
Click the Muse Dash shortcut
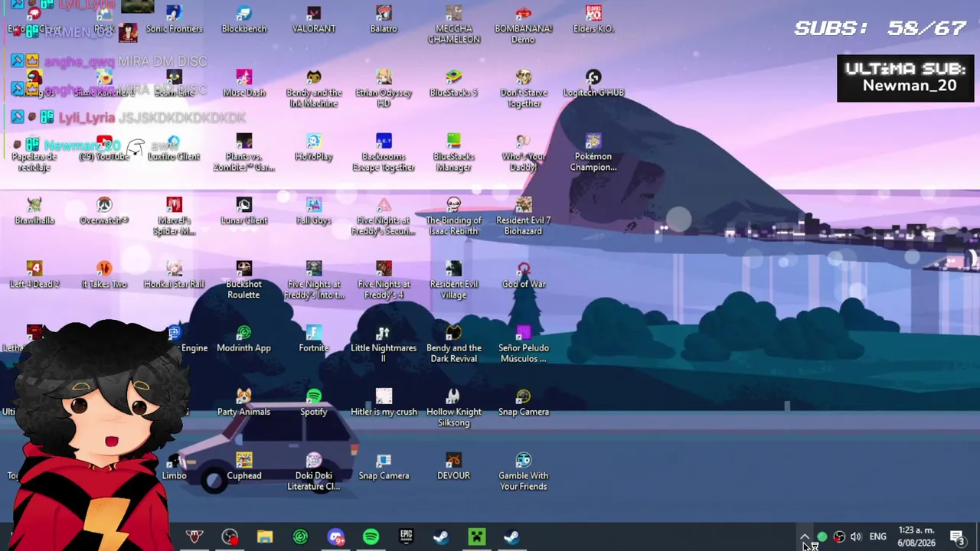[244, 83]
